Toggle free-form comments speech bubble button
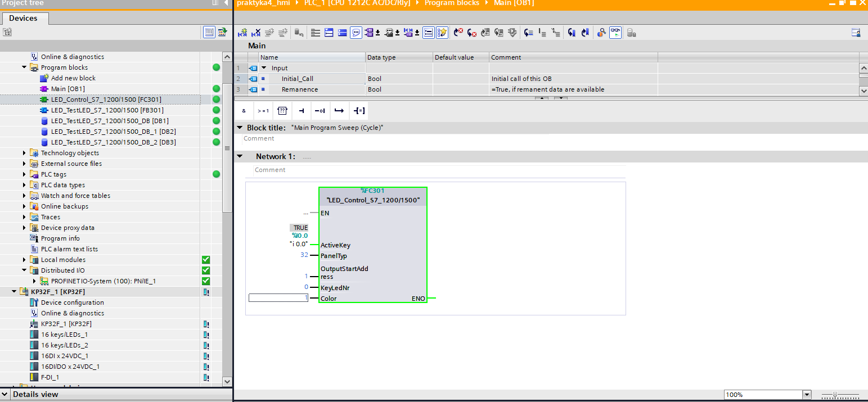The width and height of the screenshot is (868, 402). (356, 33)
